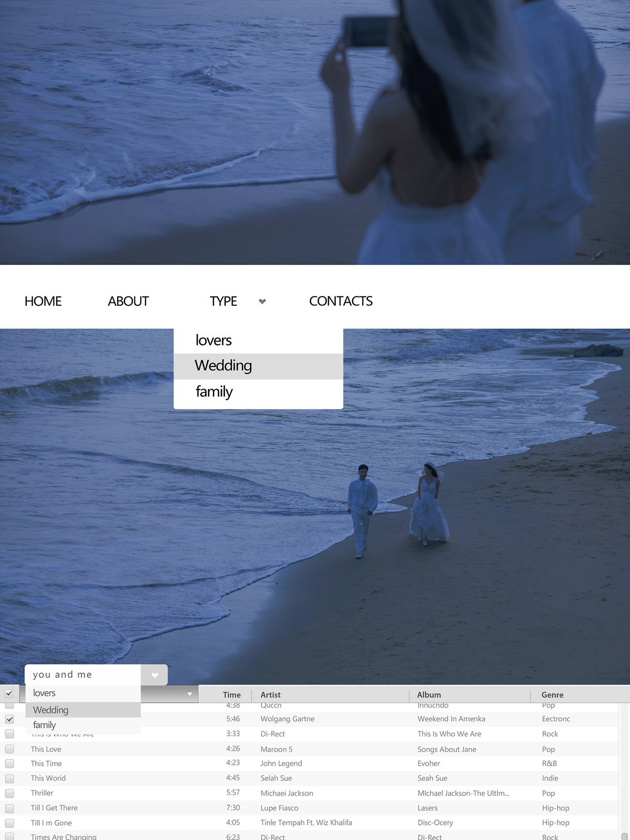Check the box for the 3:33 track
630x840 pixels.
[9, 734]
